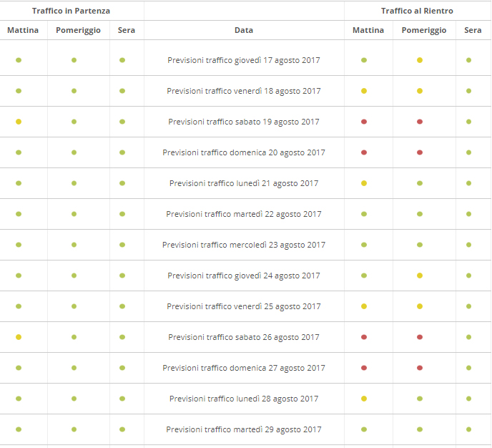Click the Traffico in Partenza header
Screen dimensions: 492x448
71,11
